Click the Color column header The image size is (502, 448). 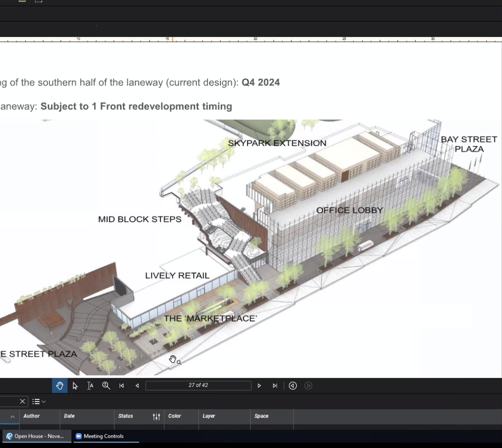(x=174, y=416)
